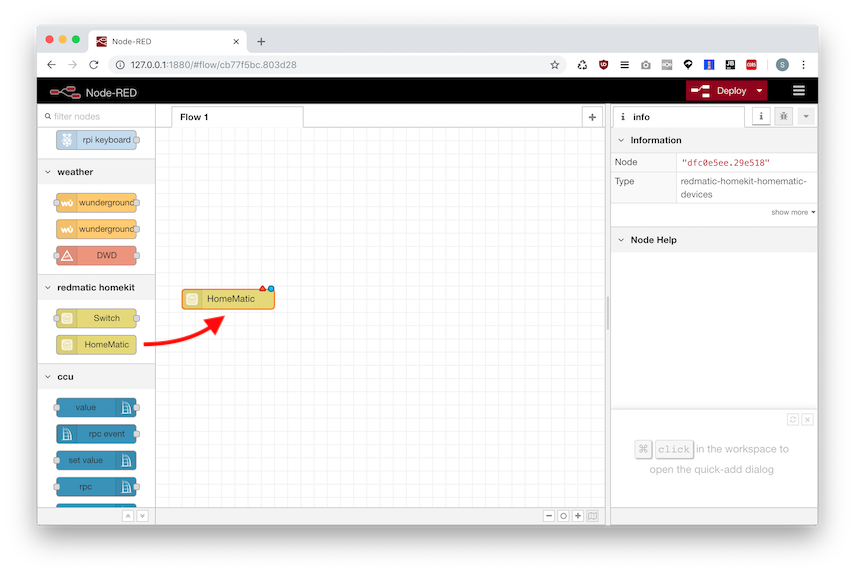Click the add new flow plus button
This screenshot has width=855, height=574.
592,117
